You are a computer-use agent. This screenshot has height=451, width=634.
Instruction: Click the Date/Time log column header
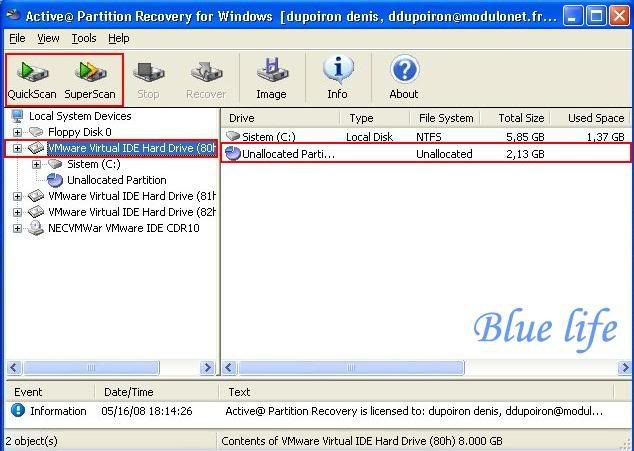[156, 392]
